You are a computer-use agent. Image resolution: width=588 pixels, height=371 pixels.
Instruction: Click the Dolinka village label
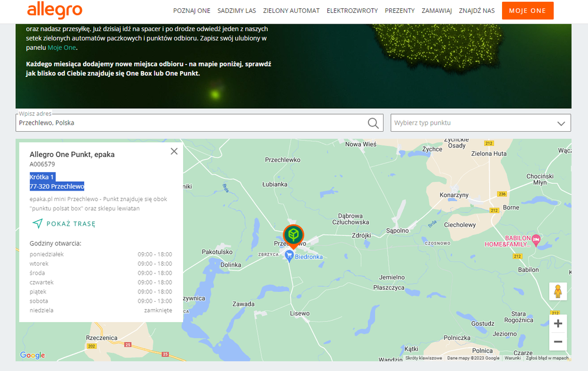point(231,265)
